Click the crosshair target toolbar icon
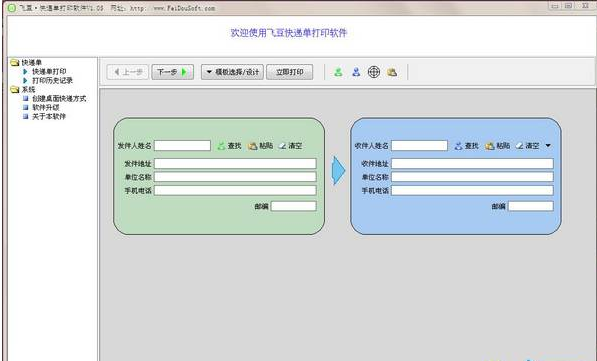Viewport: 597px width, 361px height. pyautogui.click(x=374, y=72)
